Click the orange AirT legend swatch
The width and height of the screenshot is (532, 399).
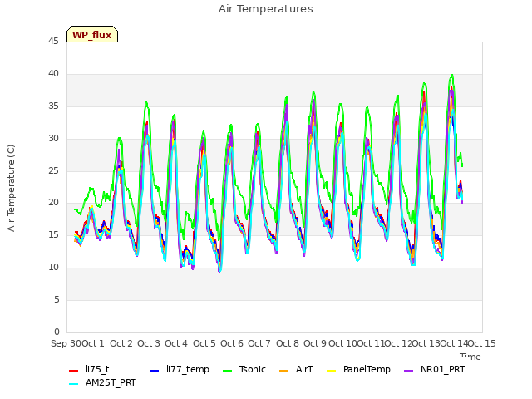pyautogui.click(x=284, y=371)
